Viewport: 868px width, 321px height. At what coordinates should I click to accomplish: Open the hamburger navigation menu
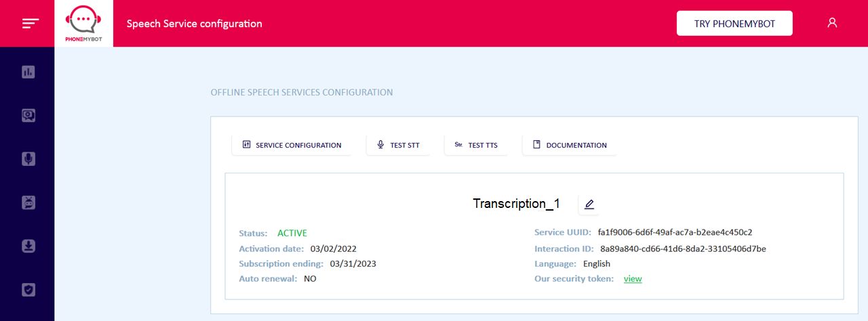click(x=31, y=23)
